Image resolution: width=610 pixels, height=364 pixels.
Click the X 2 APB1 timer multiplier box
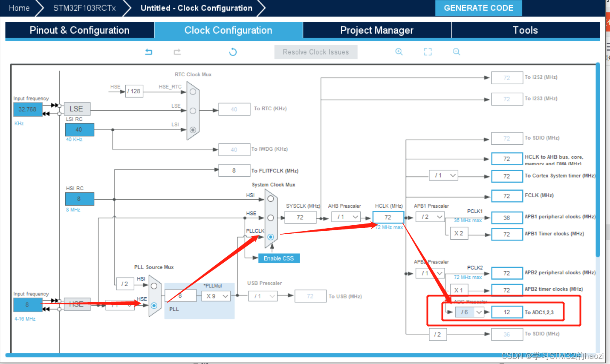click(x=459, y=233)
